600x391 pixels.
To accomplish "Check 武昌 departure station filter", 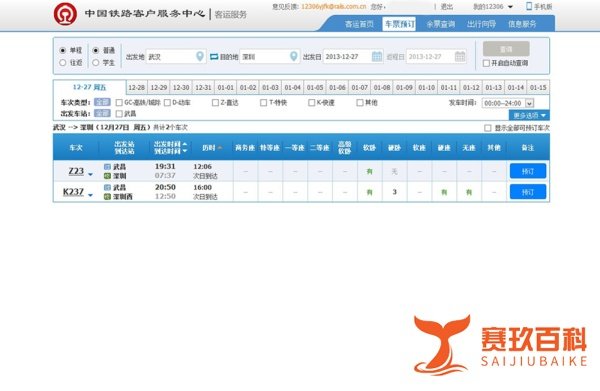I will coord(119,114).
